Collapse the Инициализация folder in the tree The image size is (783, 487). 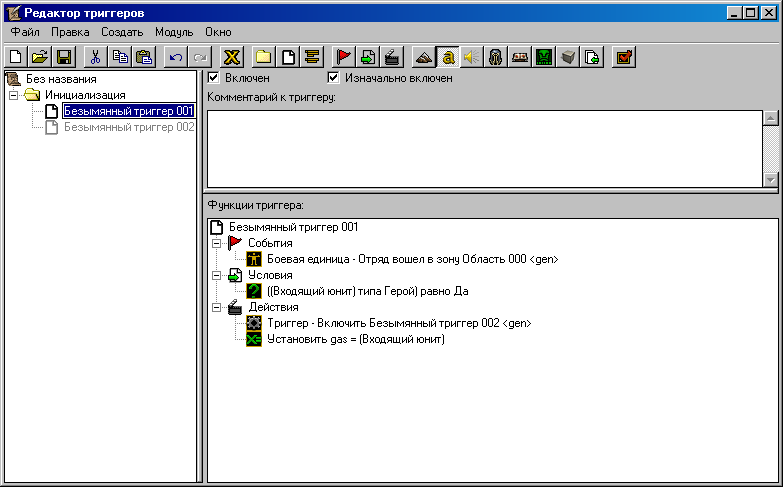[13, 95]
